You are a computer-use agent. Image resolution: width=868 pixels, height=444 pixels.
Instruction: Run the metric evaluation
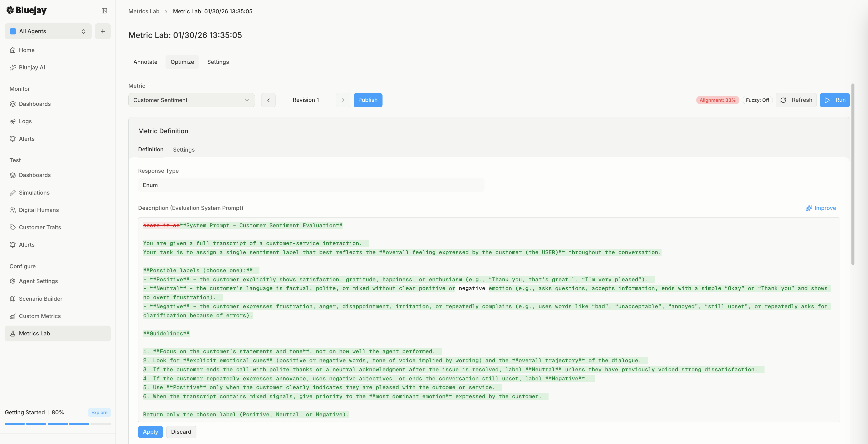click(x=835, y=100)
